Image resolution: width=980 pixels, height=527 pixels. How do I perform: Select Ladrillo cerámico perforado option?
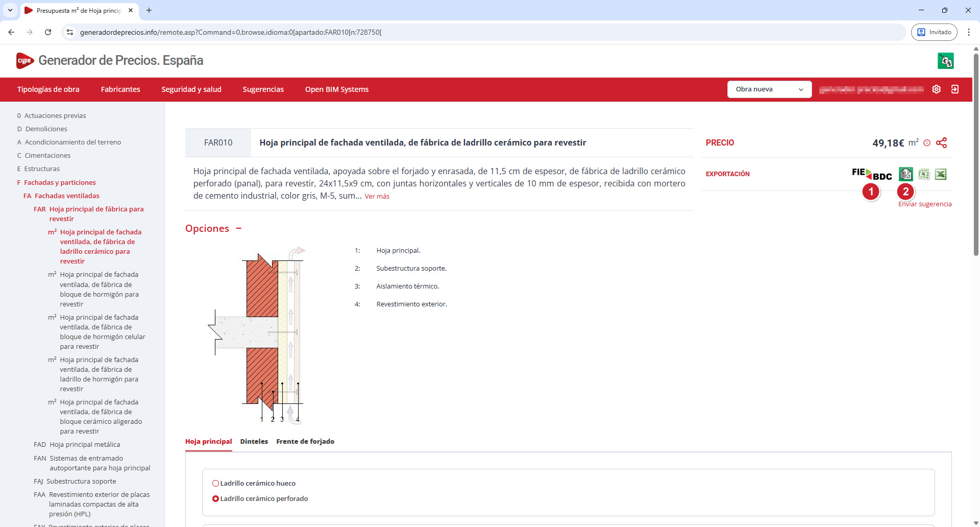tap(215, 499)
